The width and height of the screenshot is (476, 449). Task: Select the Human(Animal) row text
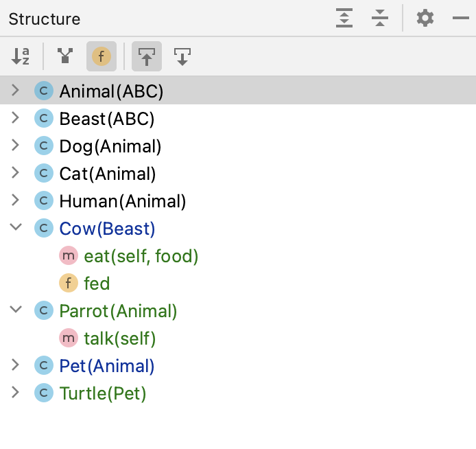[x=123, y=201]
